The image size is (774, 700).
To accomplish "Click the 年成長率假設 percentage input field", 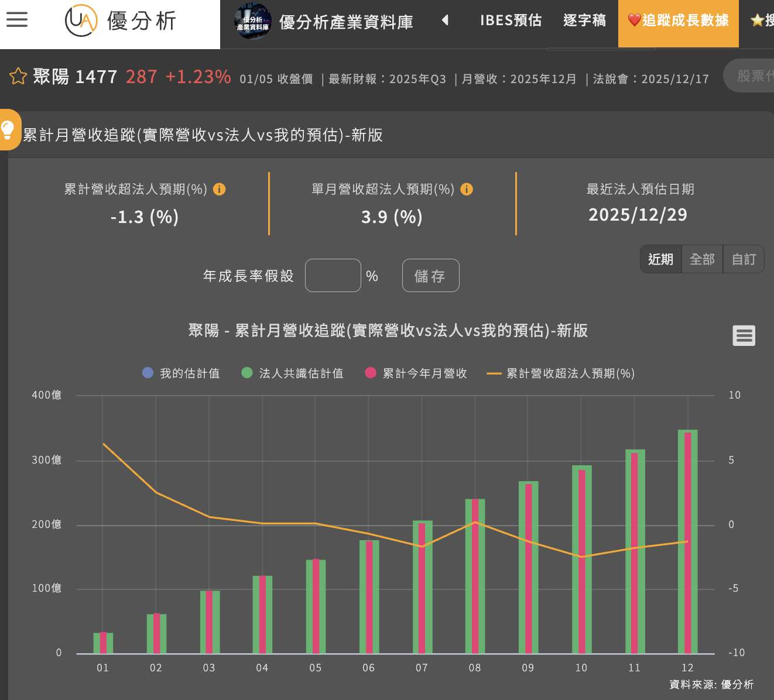I will [333, 275].
